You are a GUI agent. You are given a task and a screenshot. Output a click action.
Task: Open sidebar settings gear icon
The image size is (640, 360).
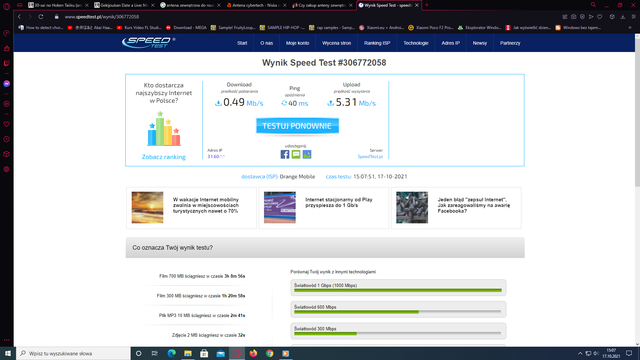(x=7, y=169)
